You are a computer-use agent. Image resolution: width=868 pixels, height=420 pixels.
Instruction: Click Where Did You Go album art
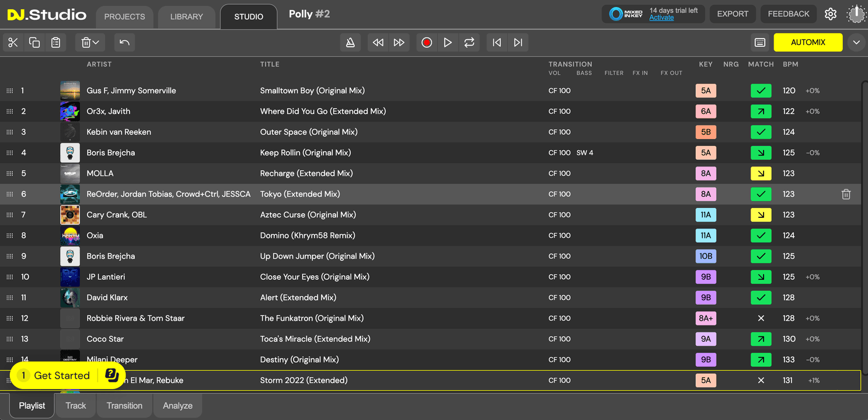point(70,112)
